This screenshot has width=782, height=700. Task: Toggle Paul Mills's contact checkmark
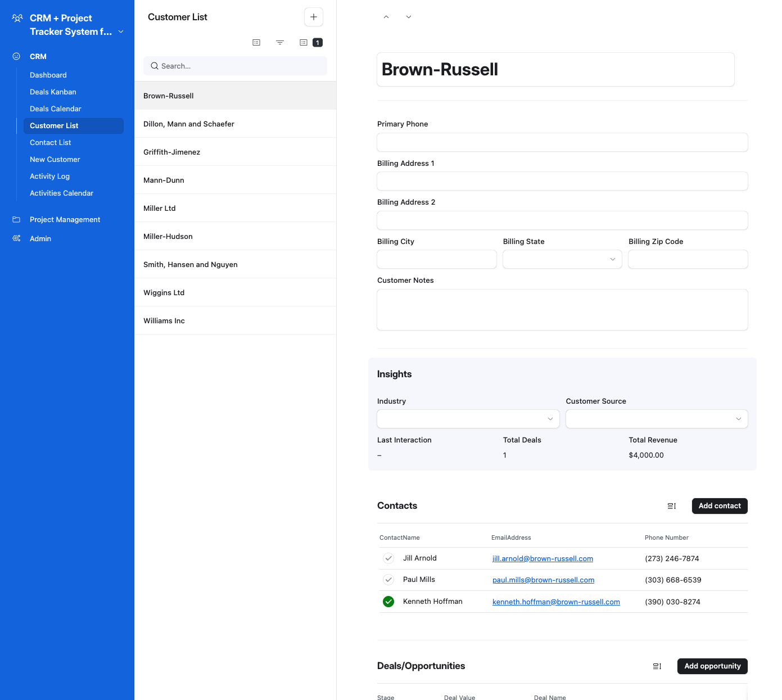point(388,580)
